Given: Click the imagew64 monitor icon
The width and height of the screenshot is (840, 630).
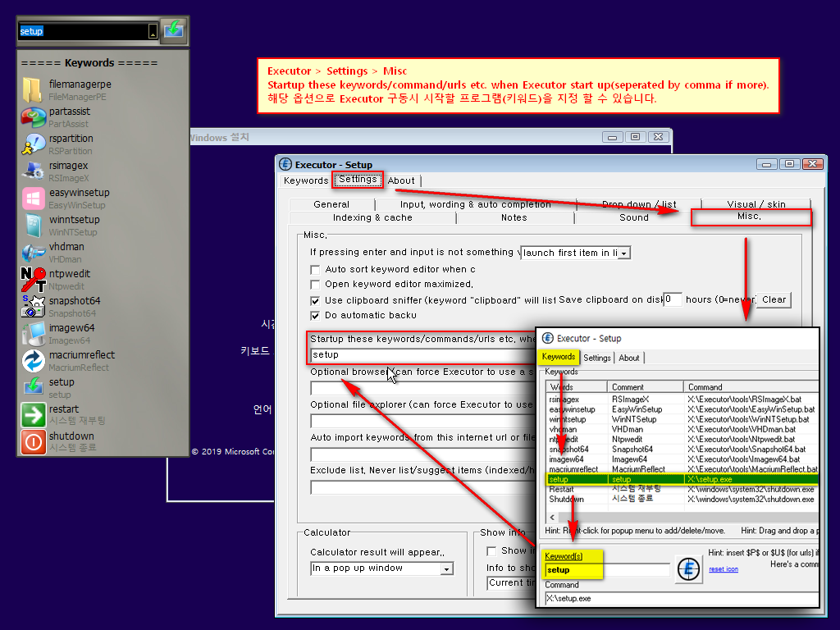Looking at the screenshot, I should click(33, 333).
